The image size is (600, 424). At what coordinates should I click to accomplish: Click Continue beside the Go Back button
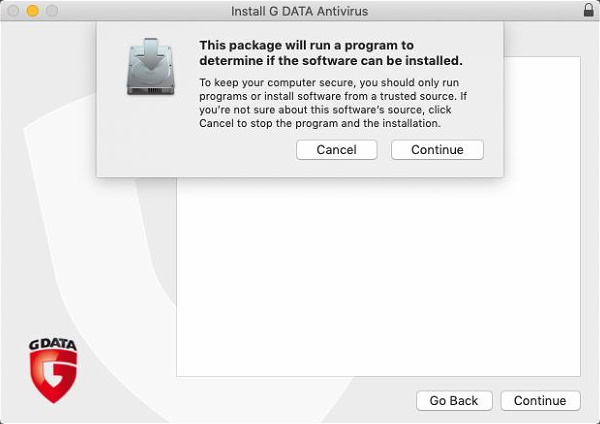(x=540, y=401)
